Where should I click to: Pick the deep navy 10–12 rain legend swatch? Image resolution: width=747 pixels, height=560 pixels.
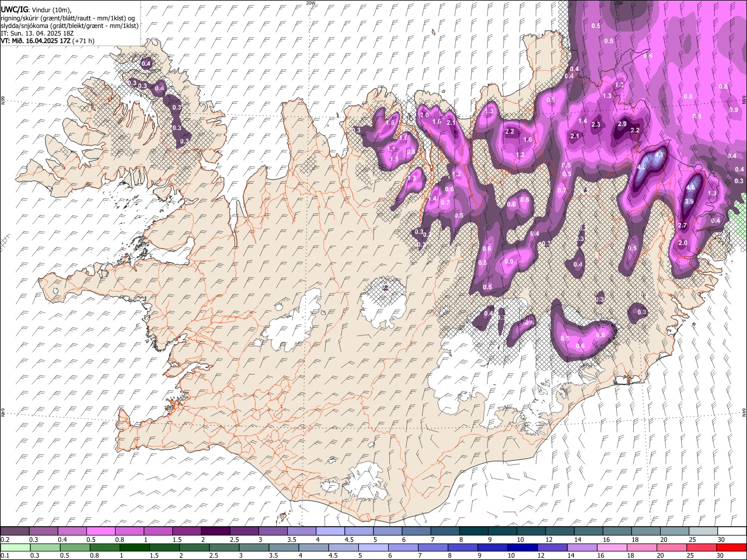(523, 547)
